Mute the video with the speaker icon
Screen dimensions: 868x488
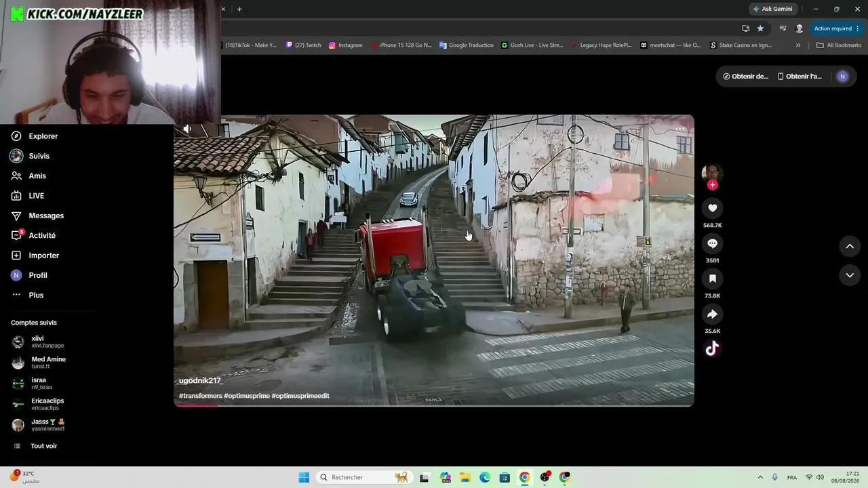click(x=187, y=129)
